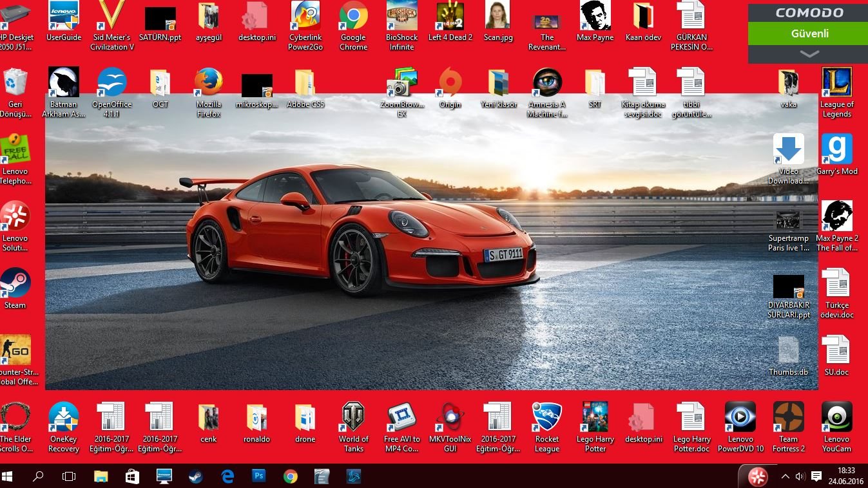Screen dimensions: 868x488
Task: Open the SRT folder
Action: pos(595,88)
